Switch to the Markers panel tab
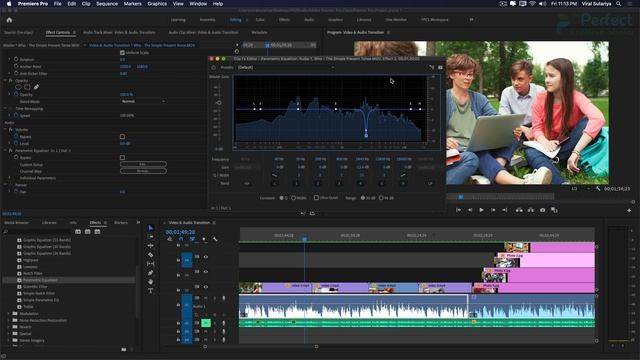The height and width of the screenshot is (360, 640). pyautogui.click(x=121, y=222)
